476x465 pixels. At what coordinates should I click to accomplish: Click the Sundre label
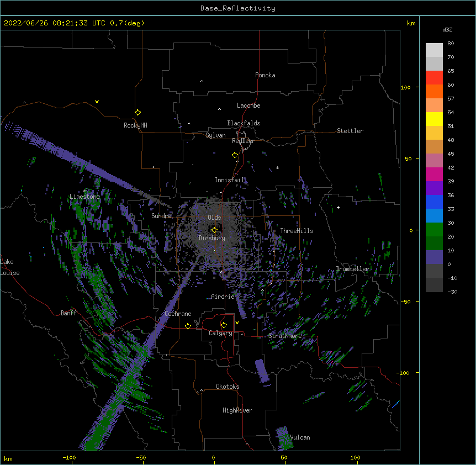click(x=161, y=216)
